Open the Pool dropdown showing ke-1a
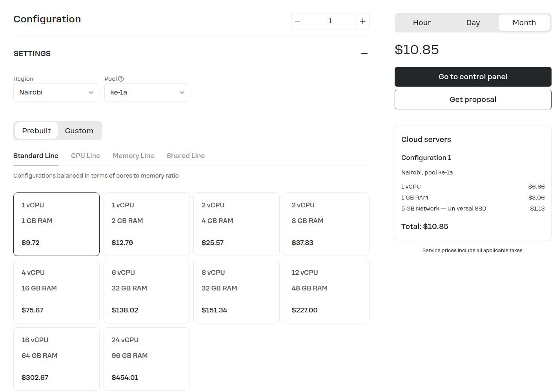This screenshot has height=392, width=559. point(147,93)
